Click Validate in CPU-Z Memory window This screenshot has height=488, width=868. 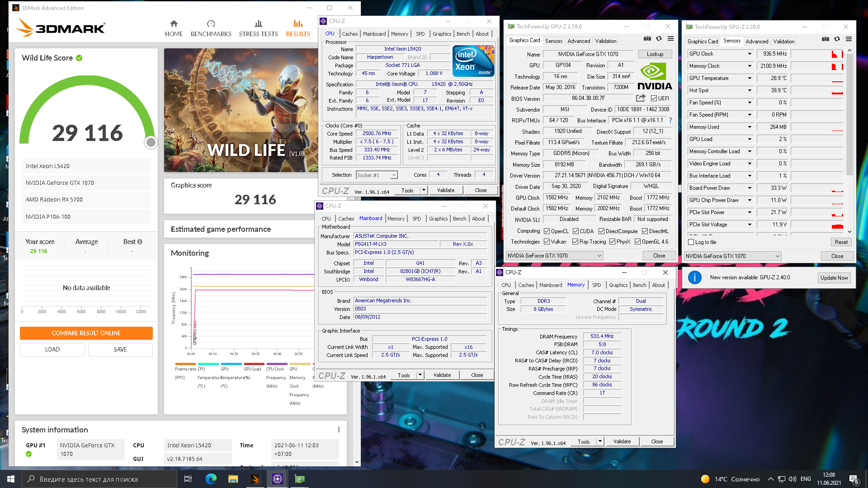point(622,441)
